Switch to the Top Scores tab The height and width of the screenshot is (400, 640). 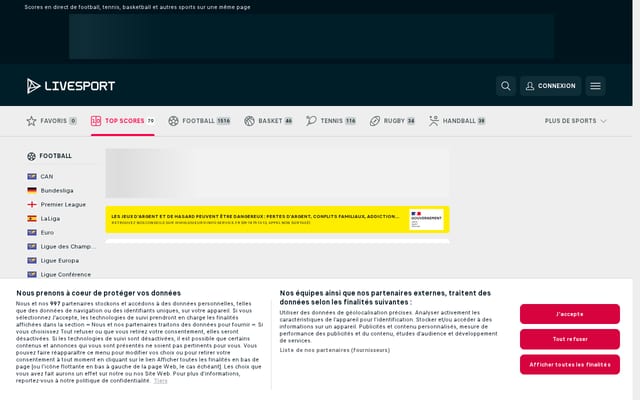tap(122, 121)
